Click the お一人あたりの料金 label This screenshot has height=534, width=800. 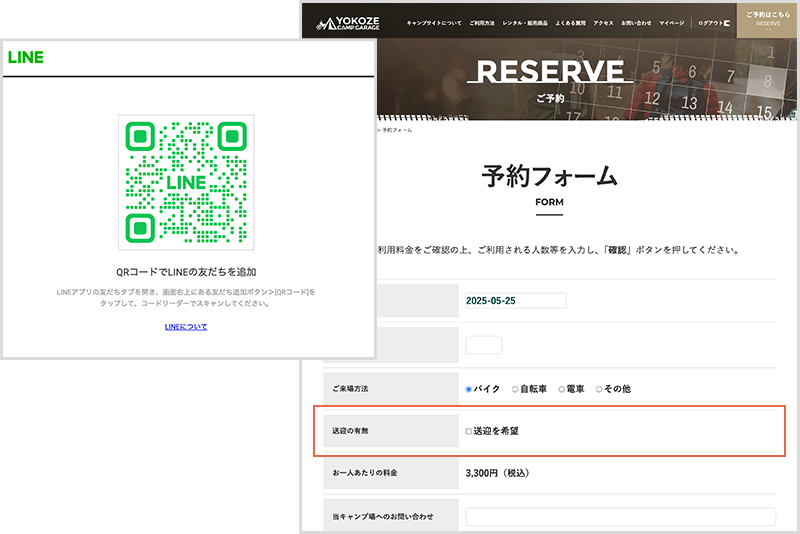[x=365, y=473]
